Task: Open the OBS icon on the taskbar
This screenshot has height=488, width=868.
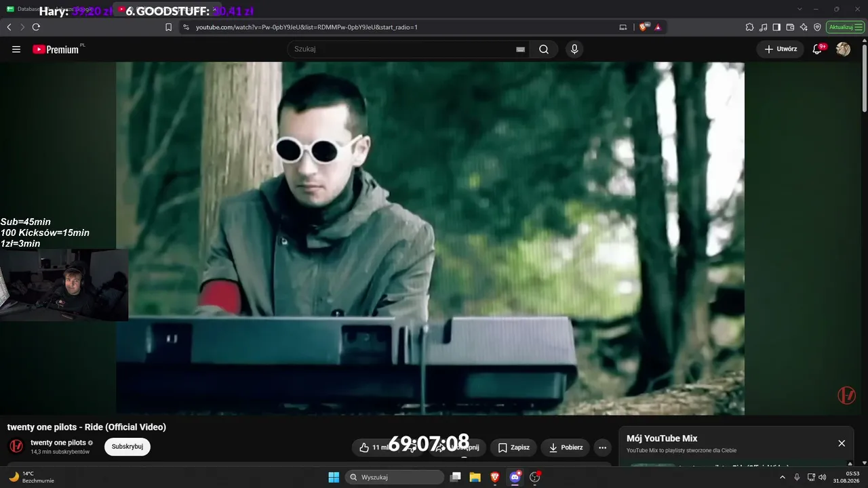Action: pyautogui.click(x=535, y=477)
